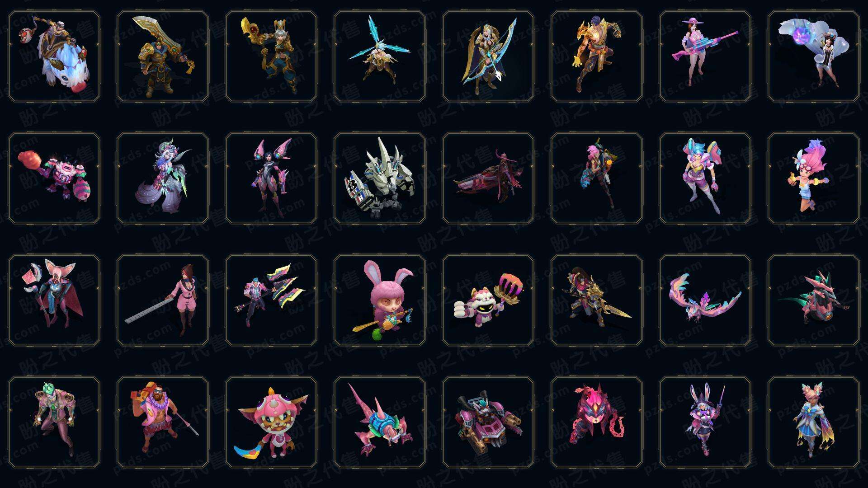The height and width of the screenshot is (488, 868).
Task: Select the pink sniper rifle woman skin
Action: [705, 56]
